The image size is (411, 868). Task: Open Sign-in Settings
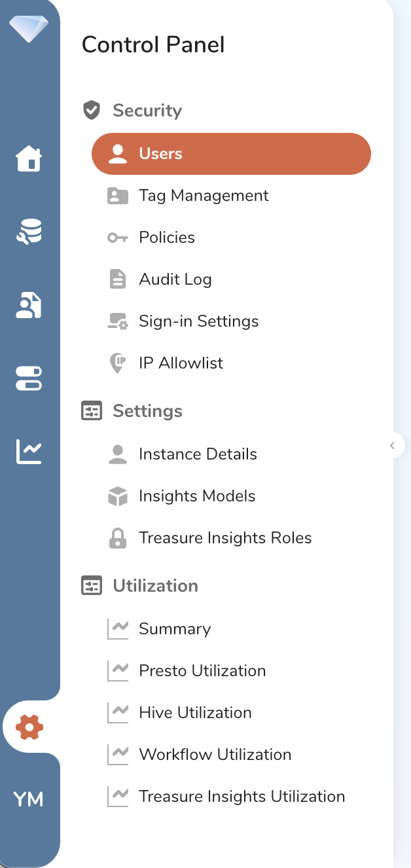pos(198,321)
